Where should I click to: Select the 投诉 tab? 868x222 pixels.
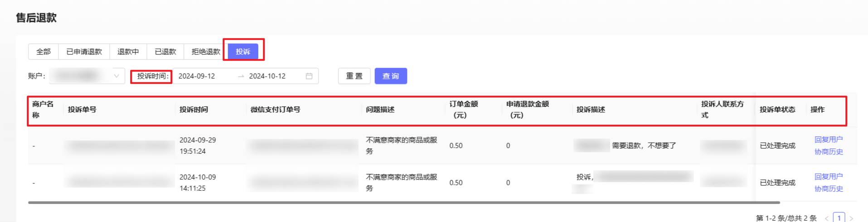pyautogui.click(x=243, y=52)
